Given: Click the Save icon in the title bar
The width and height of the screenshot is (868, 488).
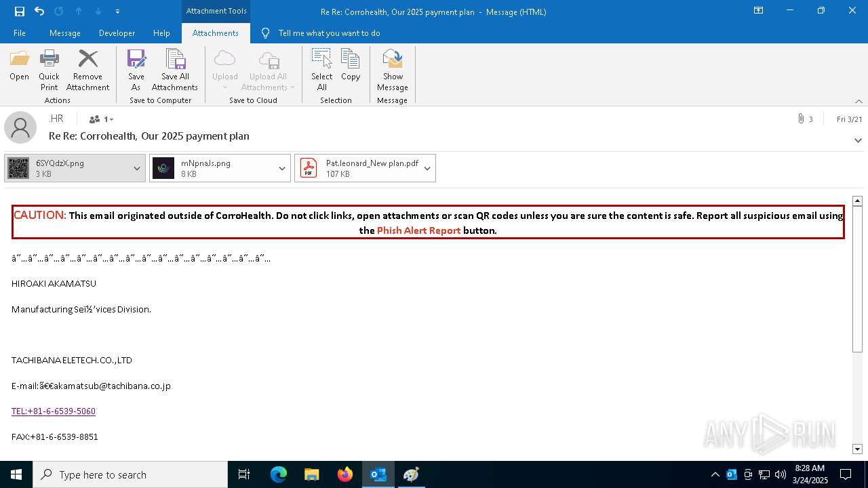Looking at the screenshot, I should (x=20, y=12).
